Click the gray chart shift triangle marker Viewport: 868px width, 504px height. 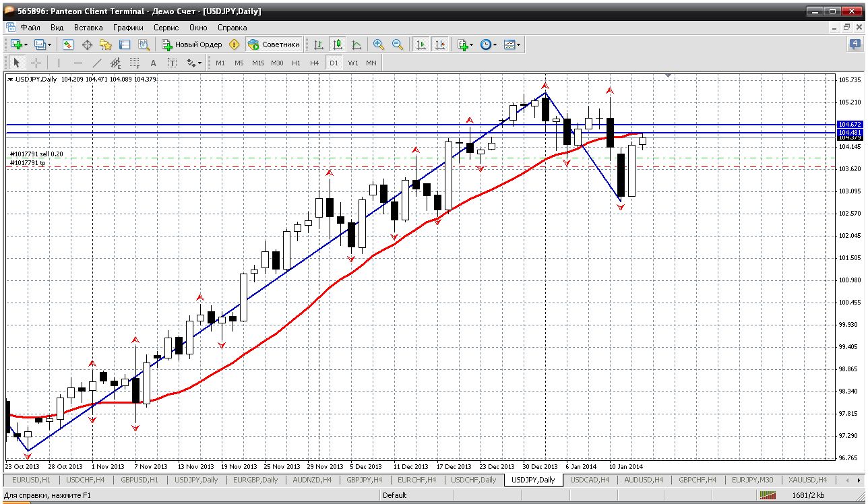pos(668,76)
